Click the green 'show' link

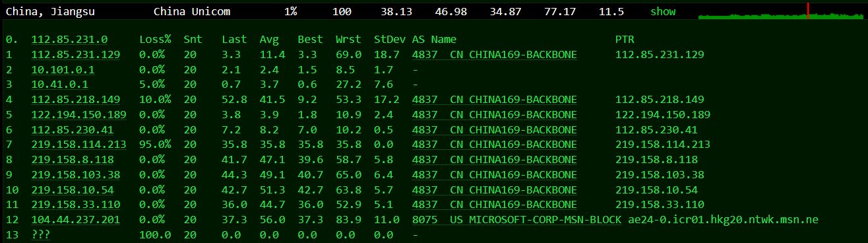(663, 12)
